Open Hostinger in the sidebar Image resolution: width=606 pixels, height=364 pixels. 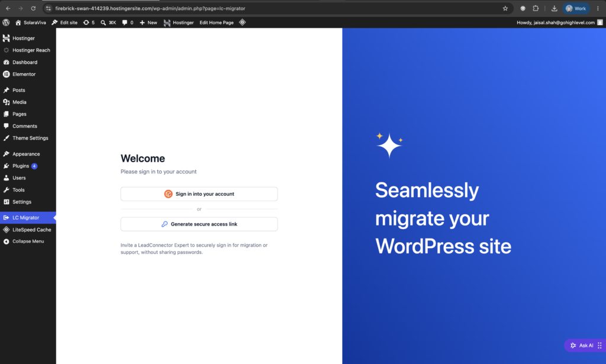(28, 38)
